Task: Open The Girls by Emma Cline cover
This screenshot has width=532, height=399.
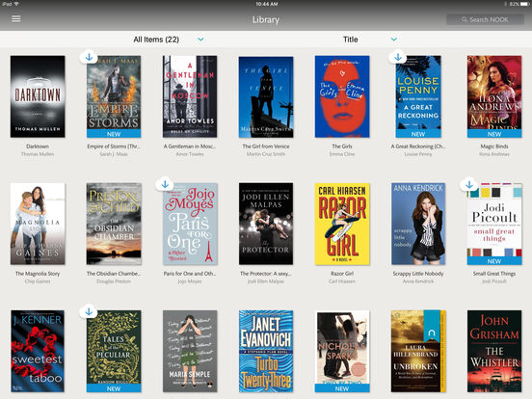Action: (x=342, y=96)
